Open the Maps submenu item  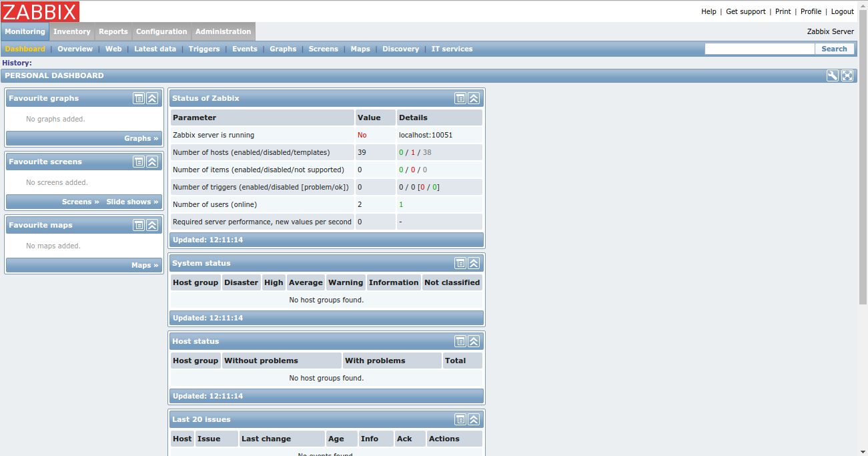[360, 49]
